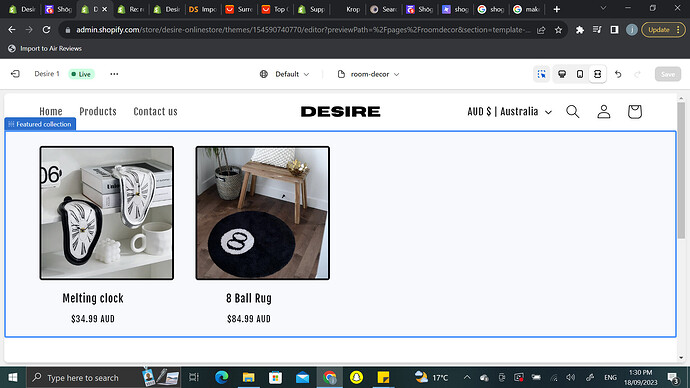Open the Products navigation link

click(98, 112)
